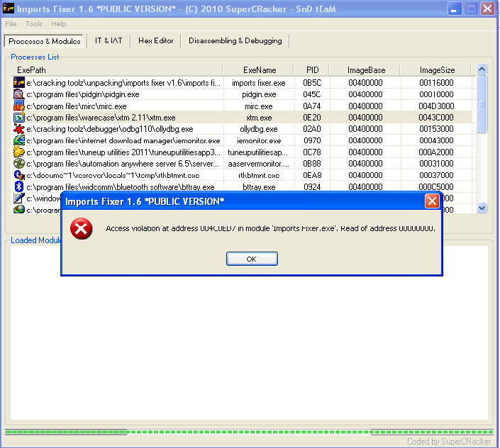The width and height of the screenshot is (500, 448).
Task: Select path c:\program files\pidgin\pidgin.exe
Action: (x=83, y=94)
